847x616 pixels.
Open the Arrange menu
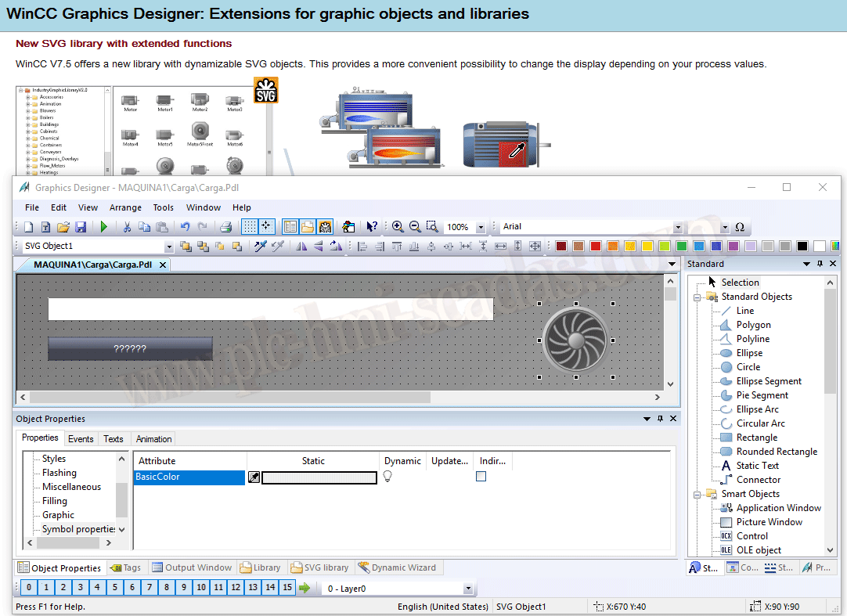(125, 207)
